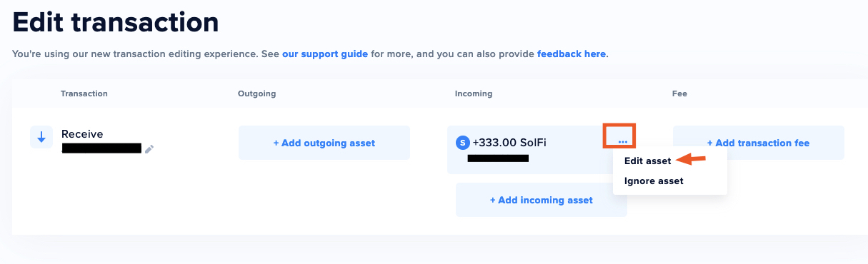Click the redacted bar below SolFi amount
Screen dimensions: 868x264
(x=498, y=158)
